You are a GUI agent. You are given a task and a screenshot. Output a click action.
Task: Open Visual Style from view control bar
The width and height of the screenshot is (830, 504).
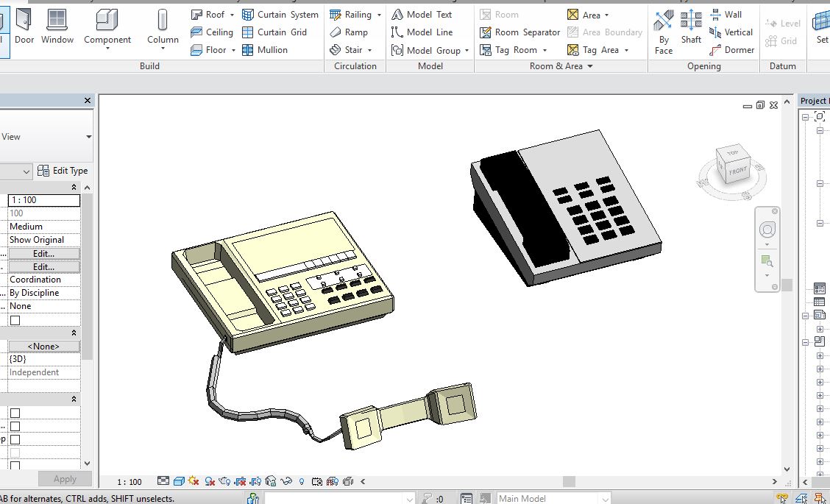click(x=179, y=481)
